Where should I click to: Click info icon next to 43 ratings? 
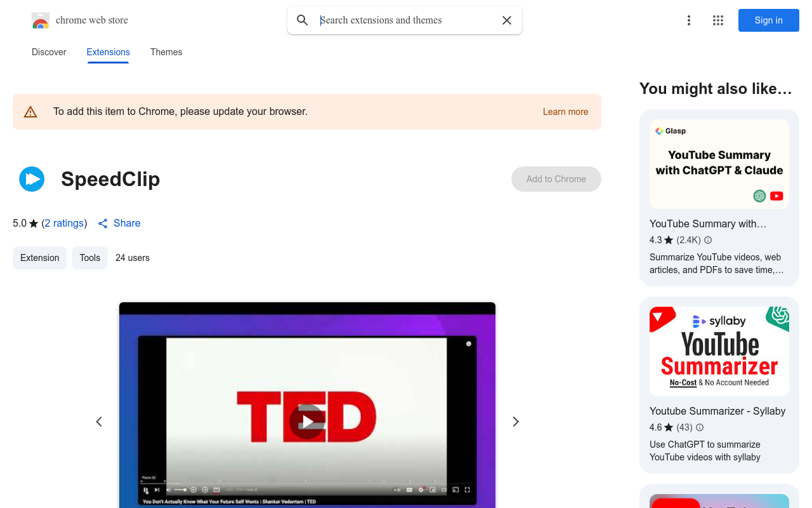[x=700, y=427]
